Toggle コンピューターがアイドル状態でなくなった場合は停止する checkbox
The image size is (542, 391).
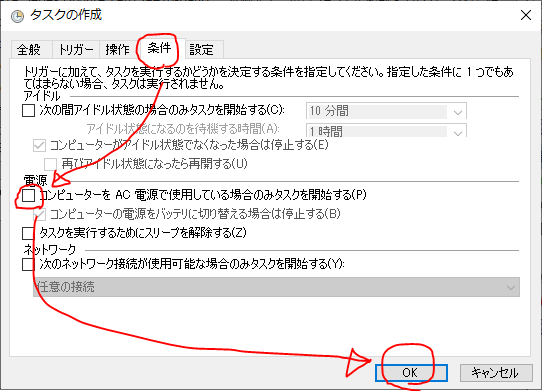(39, 146)
